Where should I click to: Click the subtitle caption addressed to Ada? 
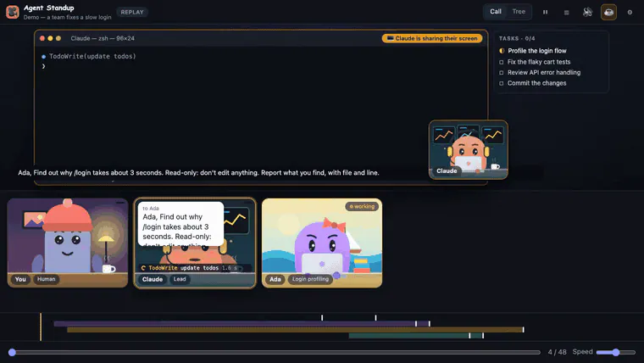point(198,173)
